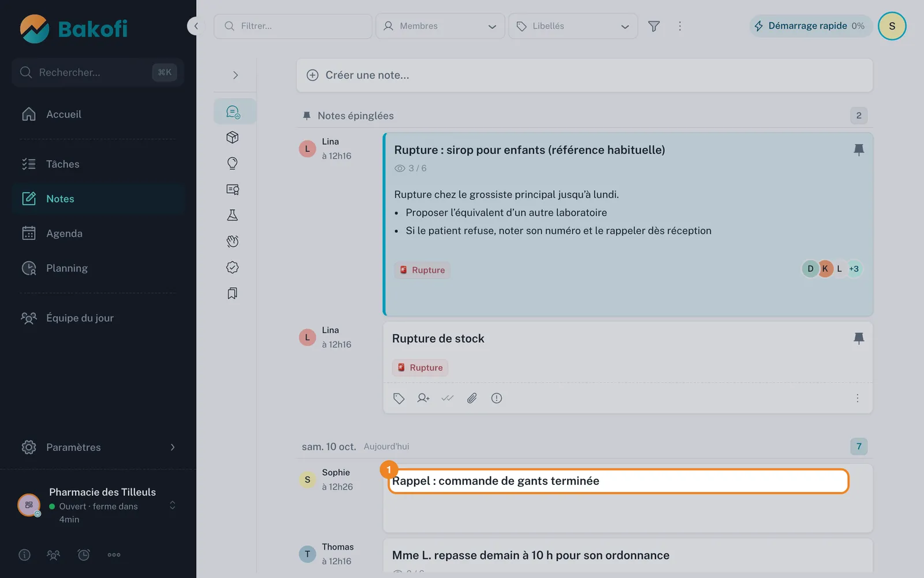The height and width of the screenshot is (578, 924).
Task: Show viewers count 3 / 6
Action: [x=411, y=168]
